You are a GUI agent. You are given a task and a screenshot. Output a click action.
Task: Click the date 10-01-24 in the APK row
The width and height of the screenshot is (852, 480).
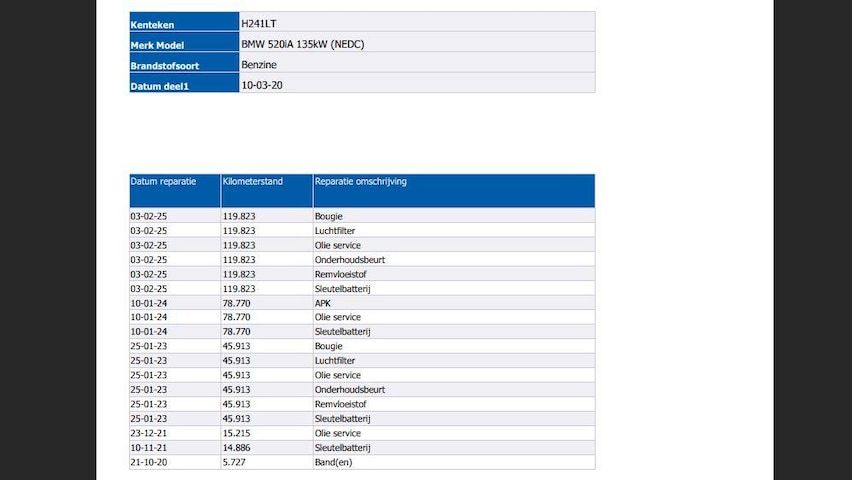click(148, 303)
